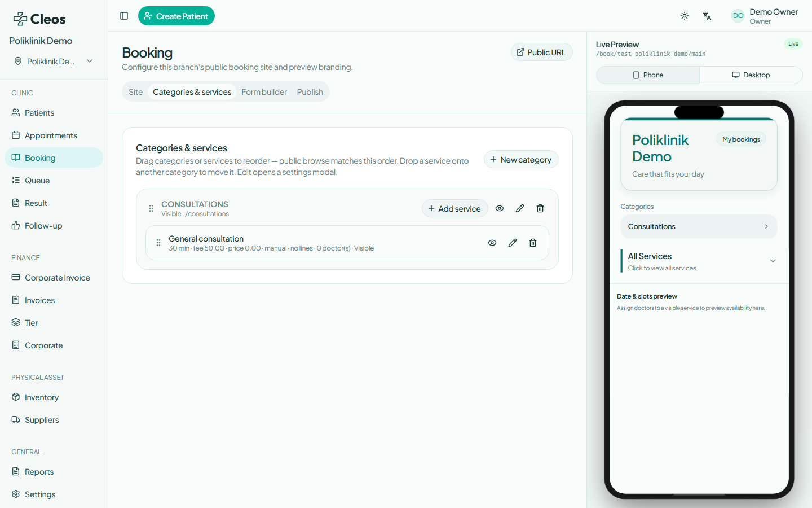
Task: Grab the General consultation drag handle
Action: pyautogui.click(x=158, y=243)
